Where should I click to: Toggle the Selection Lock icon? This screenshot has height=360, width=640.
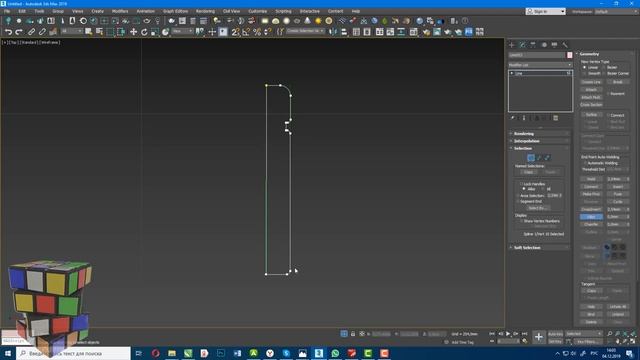(x=353, y=334)
